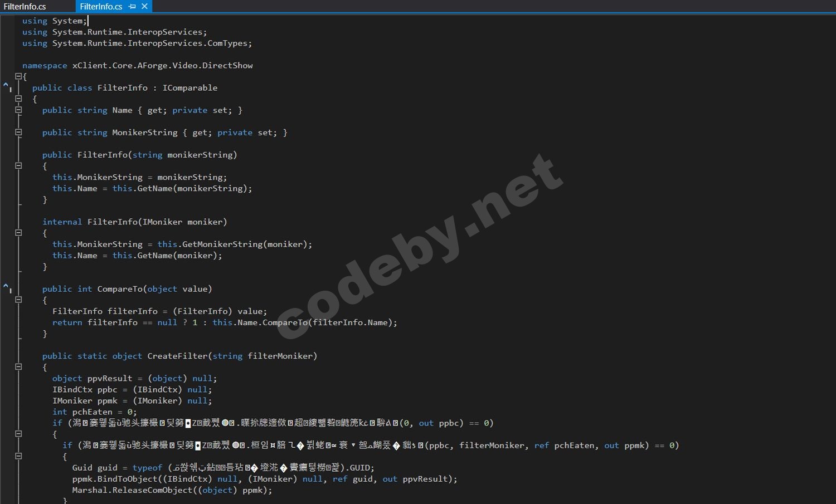The image size is (836, 504).
Task: Collapse the inner if statement block
Action: [18, 457]
